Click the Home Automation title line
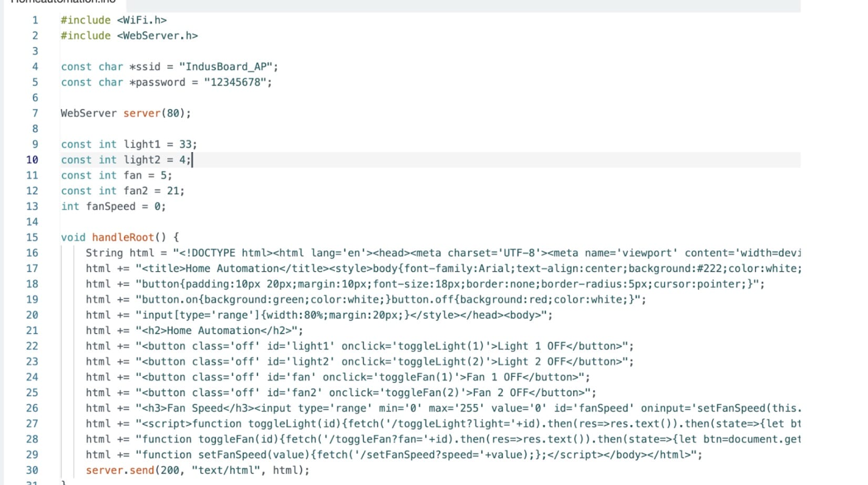Viewport: 868px width, 485px height. (x=443, y=268)
